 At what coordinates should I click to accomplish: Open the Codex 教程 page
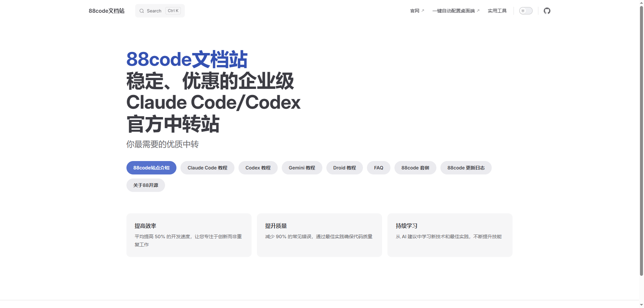pos(258,168)
